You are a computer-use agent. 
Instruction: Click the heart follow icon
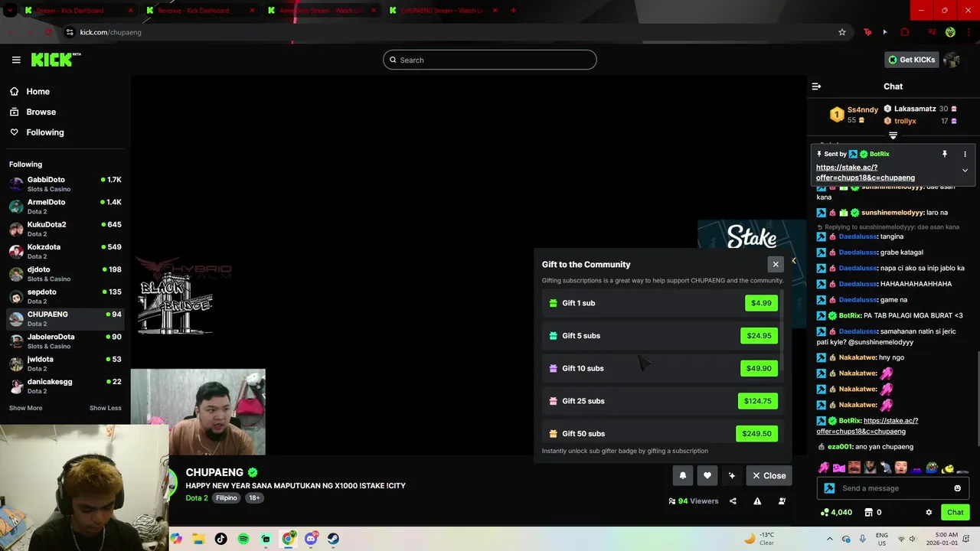[x=707, y=475]
